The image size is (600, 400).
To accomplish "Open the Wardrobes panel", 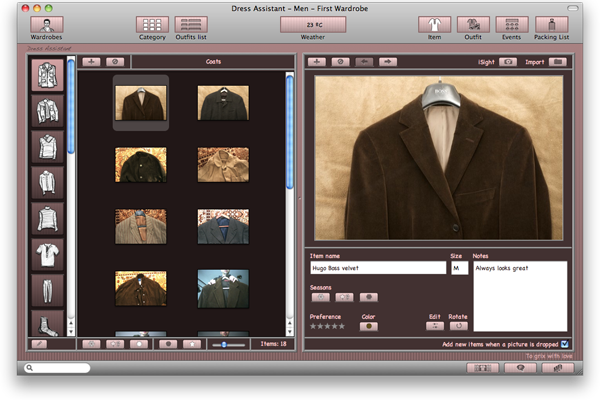I will click(45, 24).
